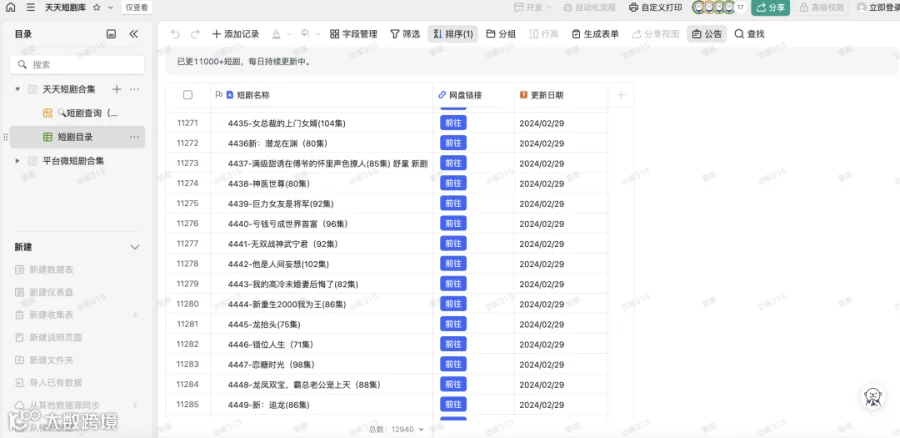900x438 pixels.
Task: Toggle the 公告 announcement button
Action: 707,34
